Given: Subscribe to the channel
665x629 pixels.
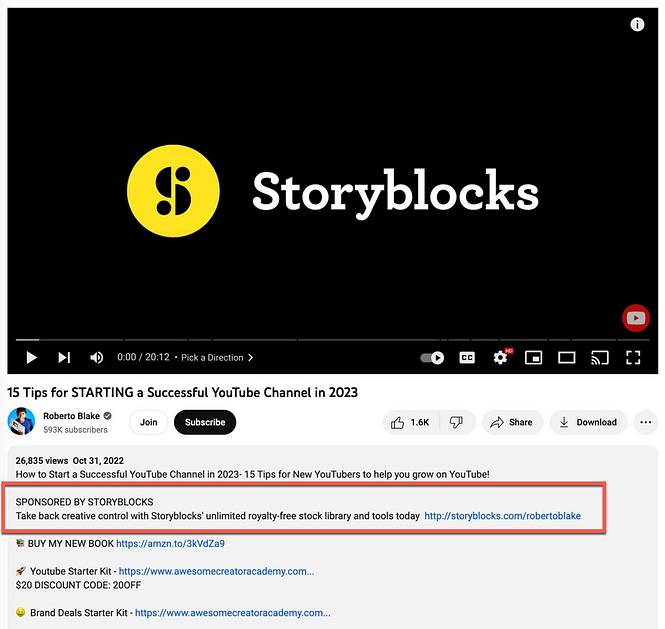Looking at the screenshot, I should (x=205, y=422).
